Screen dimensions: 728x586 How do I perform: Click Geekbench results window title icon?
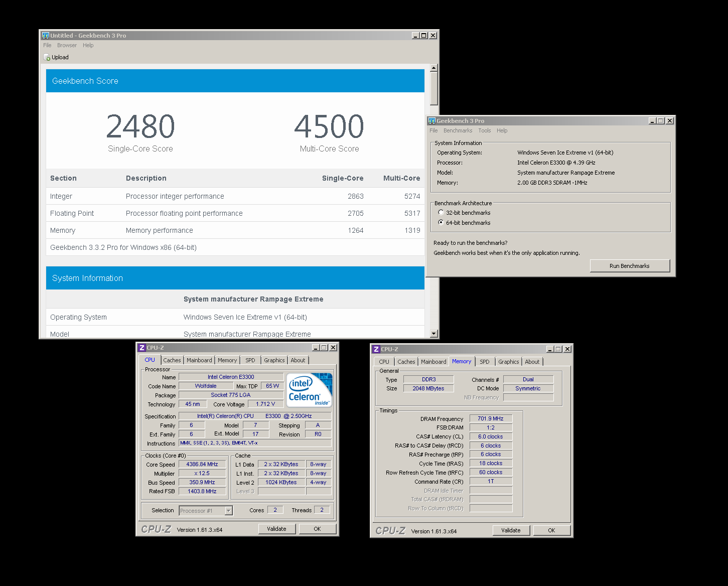(x=46, y=36)
